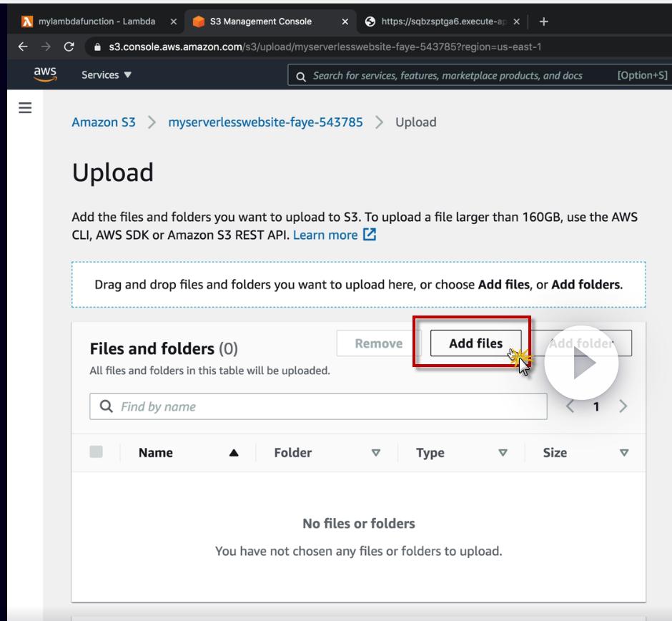Click the magnifier icon in AWS search
The height and width of the screenshot is (621, 672).
pyautogui.click(x=301, y=77)
